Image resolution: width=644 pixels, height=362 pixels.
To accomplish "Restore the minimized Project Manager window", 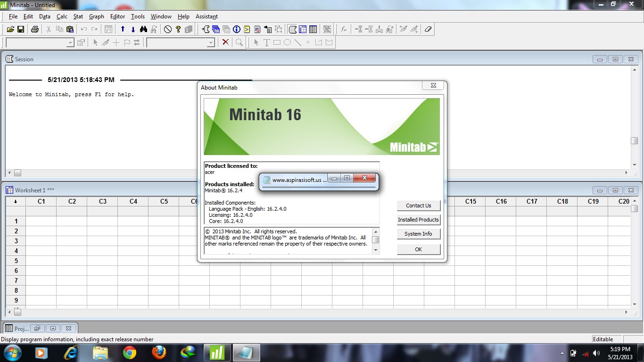I will (37, 329).
